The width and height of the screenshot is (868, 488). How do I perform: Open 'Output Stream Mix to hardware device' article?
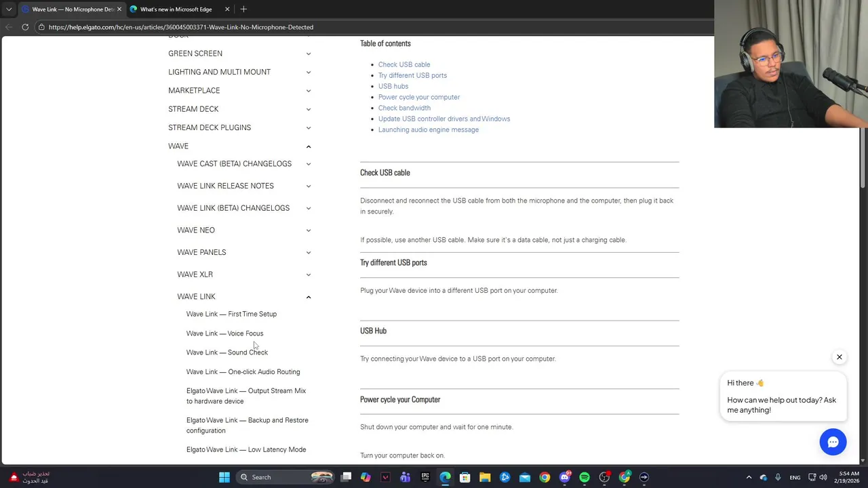246,396
